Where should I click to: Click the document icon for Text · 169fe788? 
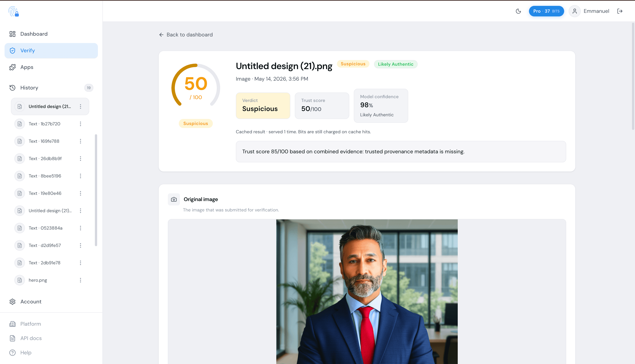pyautogui.click(x=19, y=141)
